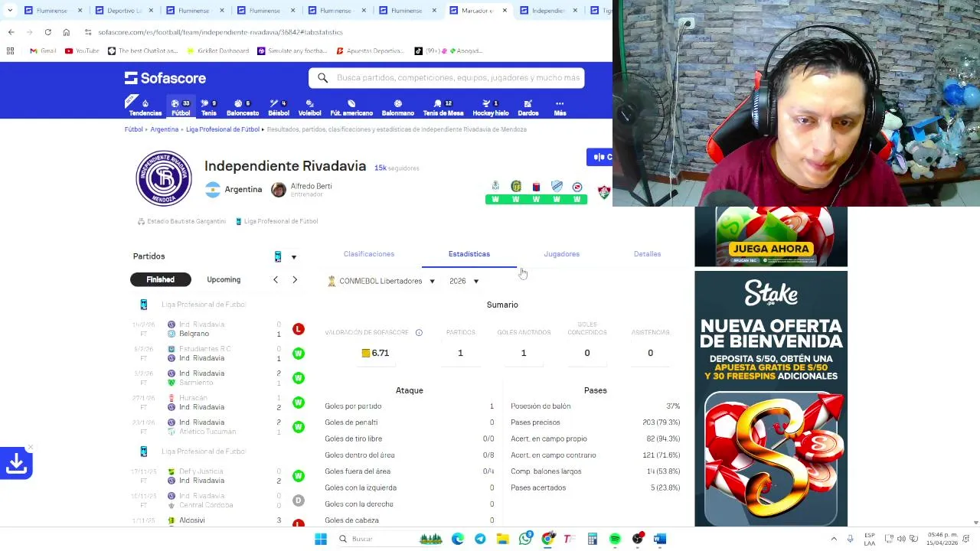
Task: Open the Tenis de Mesa category
Action: [x=443, y=107]
